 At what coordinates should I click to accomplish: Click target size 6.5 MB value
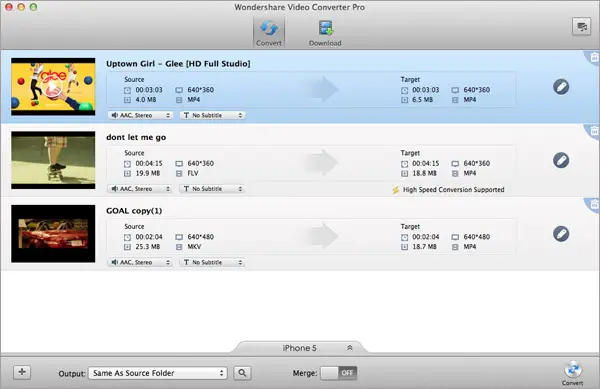pos(422,100)
